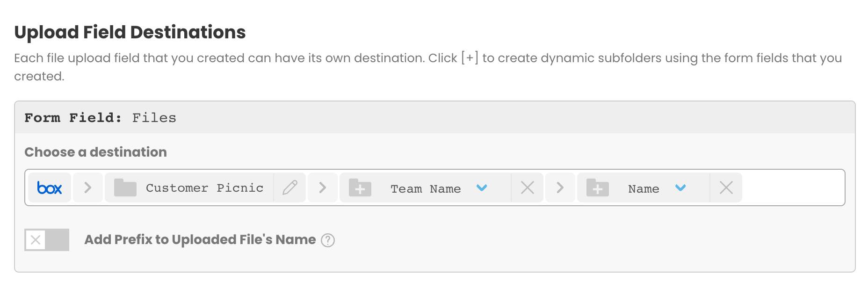Click the Add Prefix to Uploaded File's Name label
The image size is (868, 288).
[x=200, y=240]
